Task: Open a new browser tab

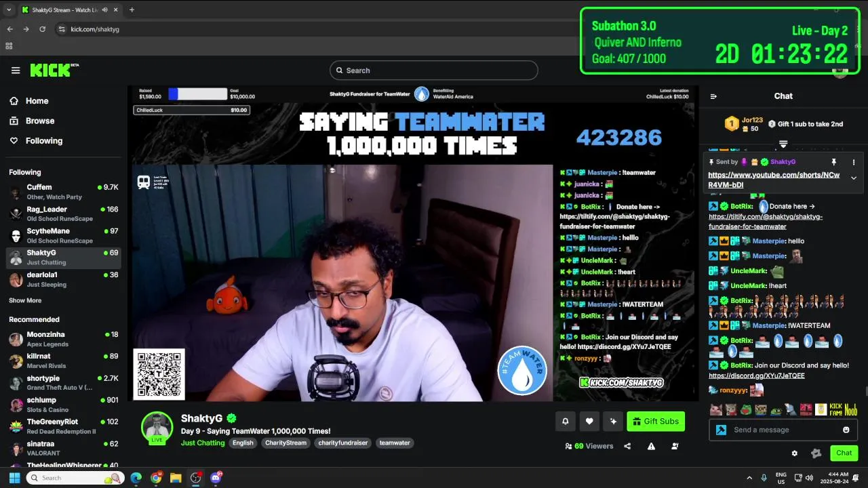Action: pyautogui.click(x=132, y=9)
